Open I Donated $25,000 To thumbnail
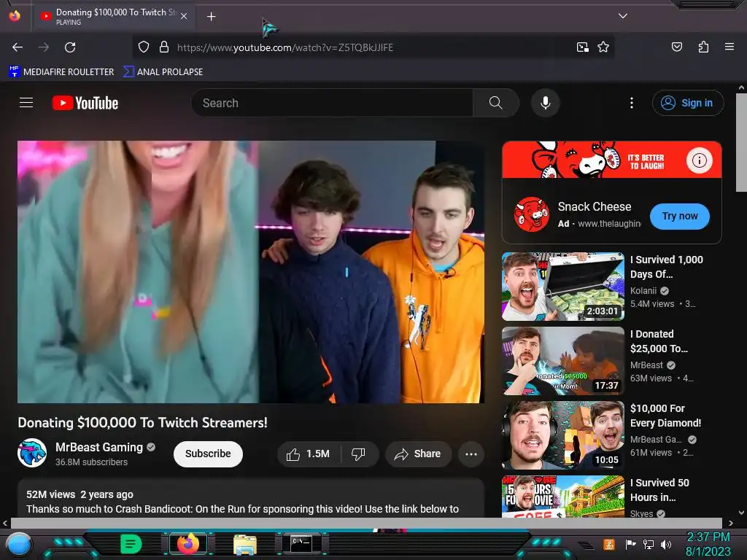This screenshot has width=747, height=560. pyautogui.click(x=563, y=361)
